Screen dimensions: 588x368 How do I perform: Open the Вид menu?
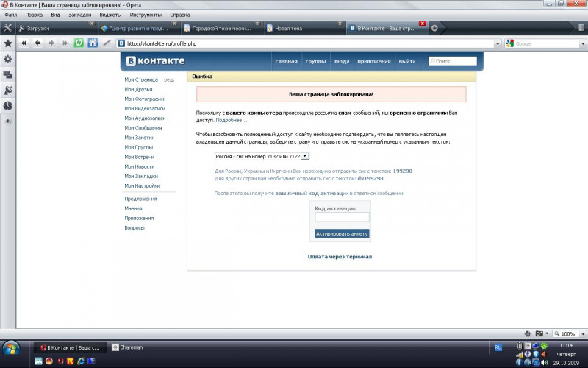(x=56, y=15)
